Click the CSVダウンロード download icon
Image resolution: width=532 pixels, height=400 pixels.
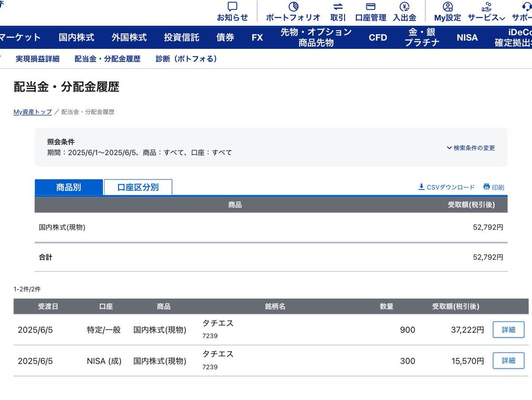pyautogui.click(x=421, y=187)
